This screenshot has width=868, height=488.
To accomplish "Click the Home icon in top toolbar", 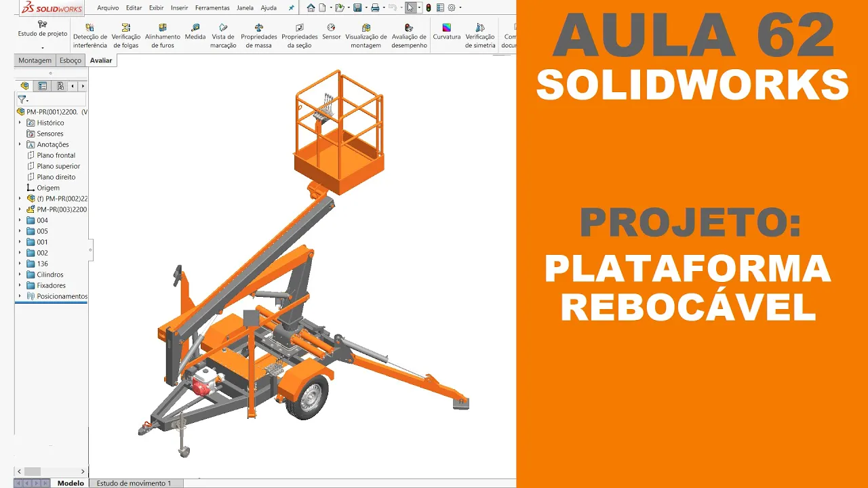I will tap(311, 8).
